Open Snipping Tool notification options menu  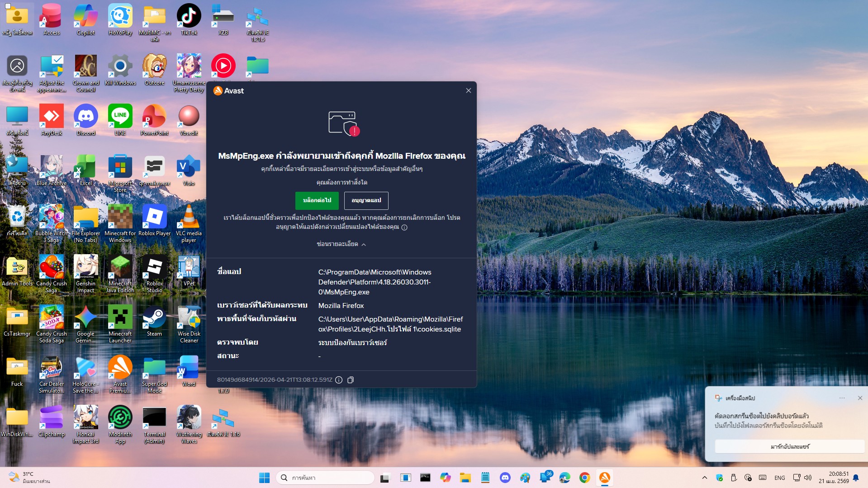[842, 398]
